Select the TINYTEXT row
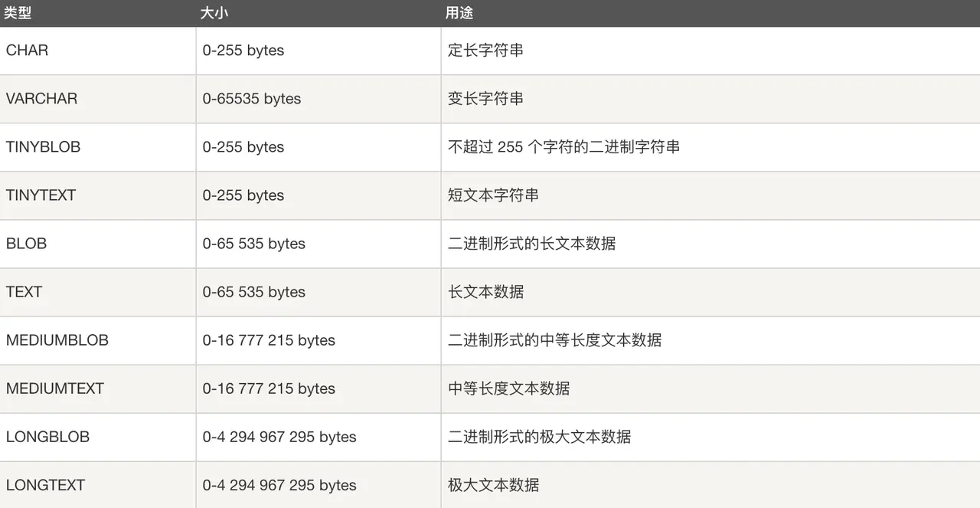This screenshot has height=508, width=980. pos(41,195)
